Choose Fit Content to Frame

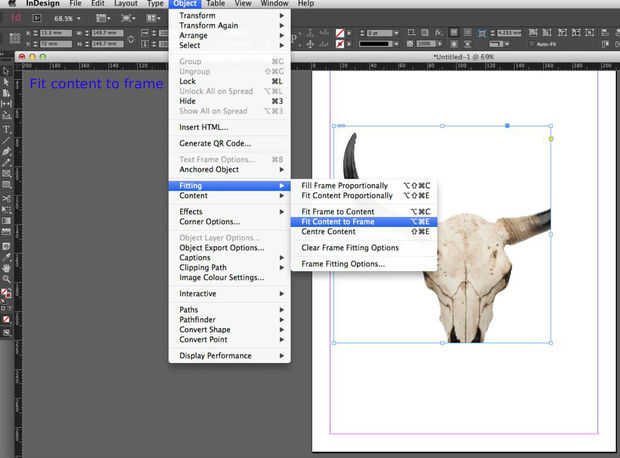point(364,221)
